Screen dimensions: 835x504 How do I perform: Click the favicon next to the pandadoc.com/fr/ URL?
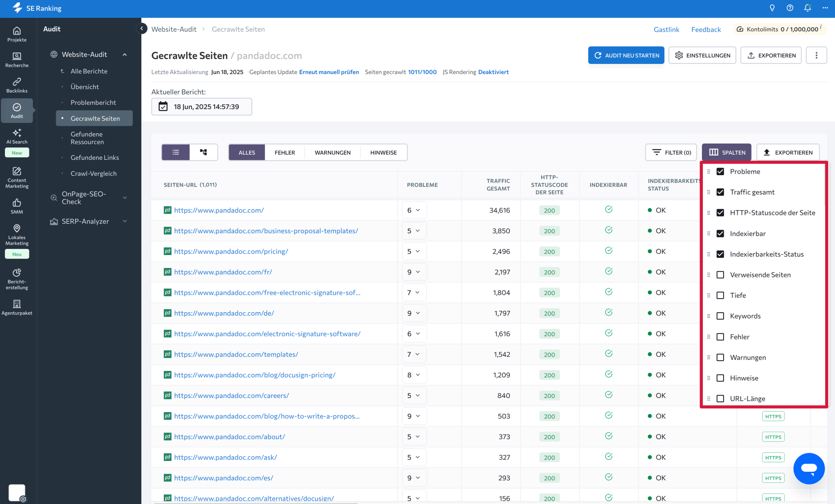pos(167,272)
